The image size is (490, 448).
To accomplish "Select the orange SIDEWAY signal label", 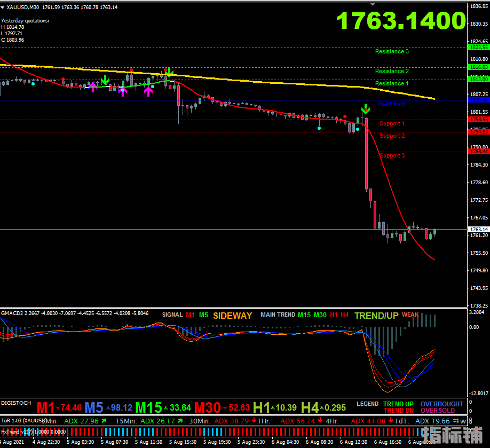I will (x=232, y=316).
